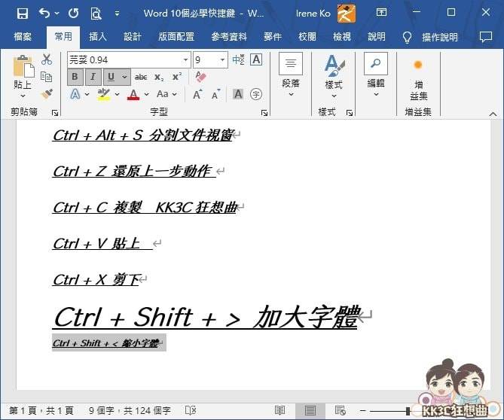Click the phonetic guide icon
The width and height of the screenshot is (504, 420).
238,59
